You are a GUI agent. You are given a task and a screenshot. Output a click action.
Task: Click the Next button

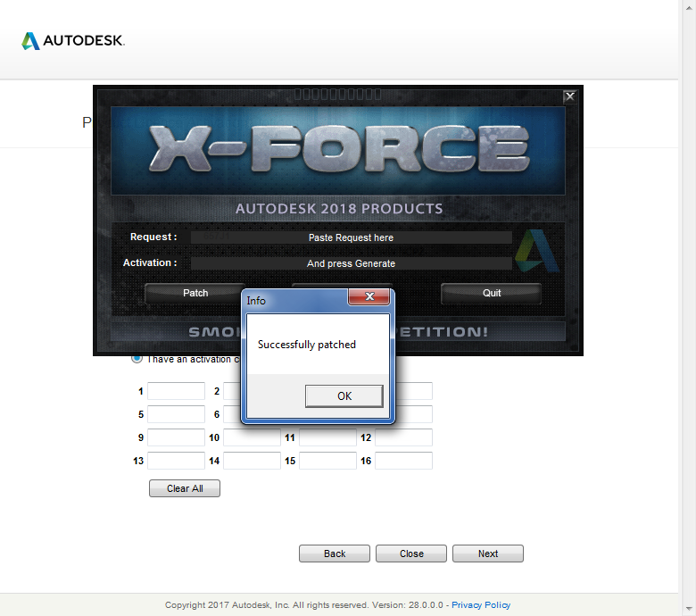tap(488, 554)
